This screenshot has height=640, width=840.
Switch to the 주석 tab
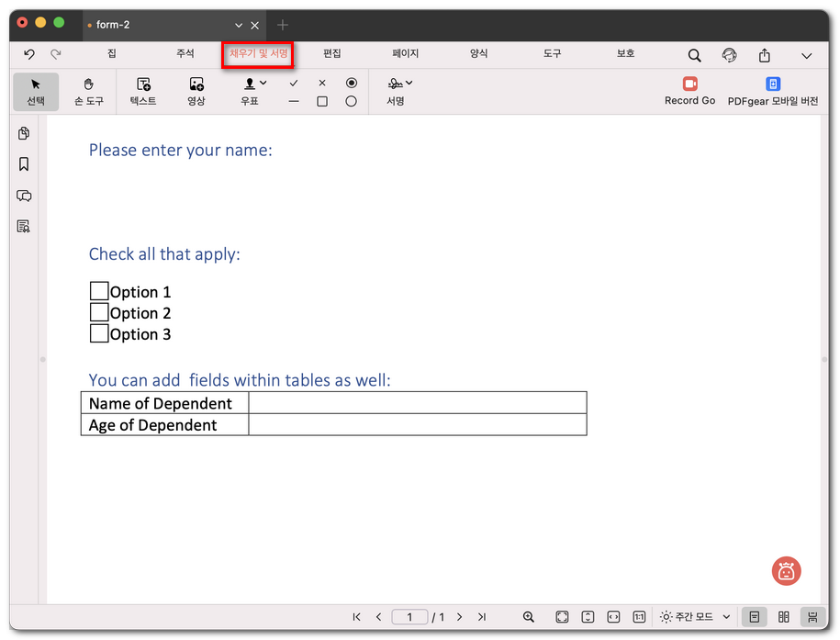[185, 54]
